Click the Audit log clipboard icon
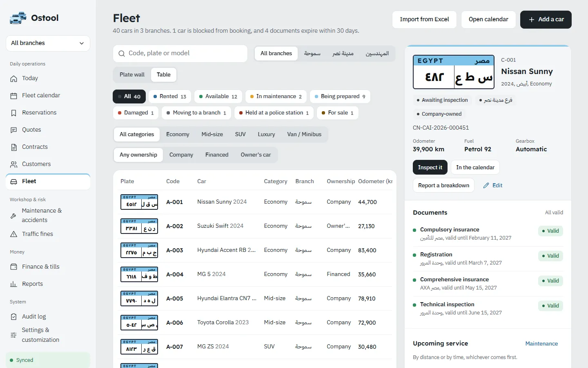The width and height of the screenshot is (588, 368). click(x=14, y=316)
